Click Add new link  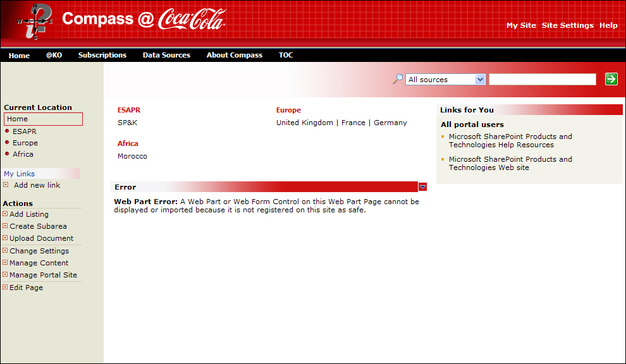click(37, 185)
